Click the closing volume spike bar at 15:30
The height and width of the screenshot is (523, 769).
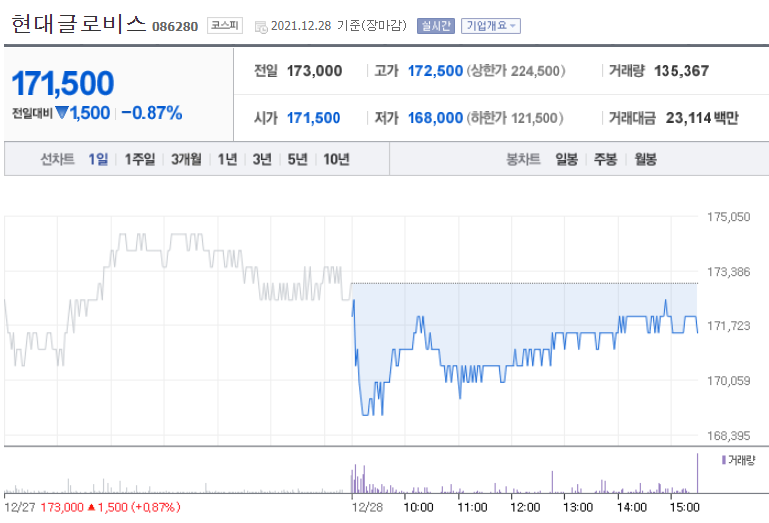(x=697, y=473)
